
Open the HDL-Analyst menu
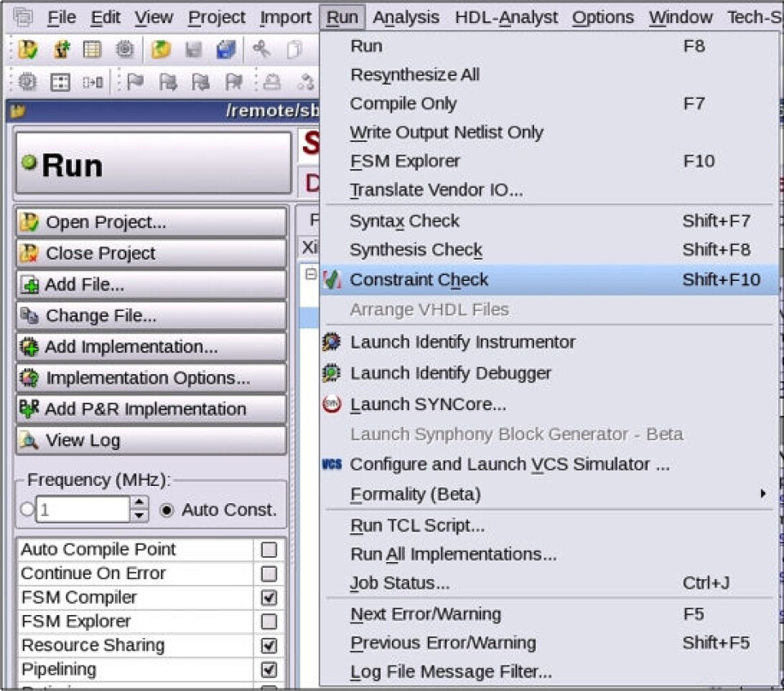(506, 17)
